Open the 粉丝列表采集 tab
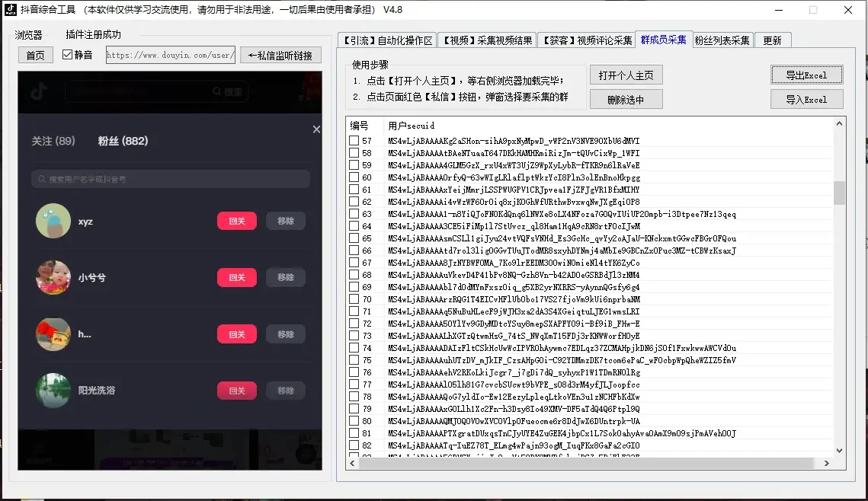The image size is (868, 501). 722,40
